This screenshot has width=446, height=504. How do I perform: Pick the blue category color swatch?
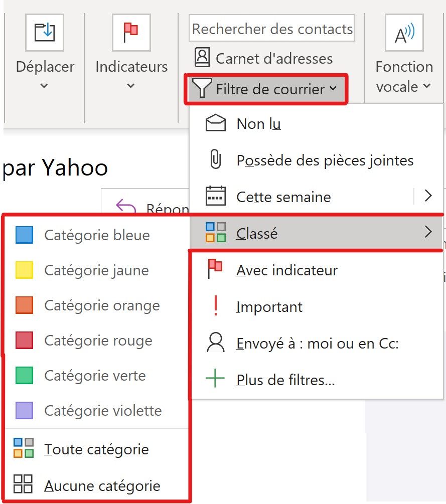[24, 235]
